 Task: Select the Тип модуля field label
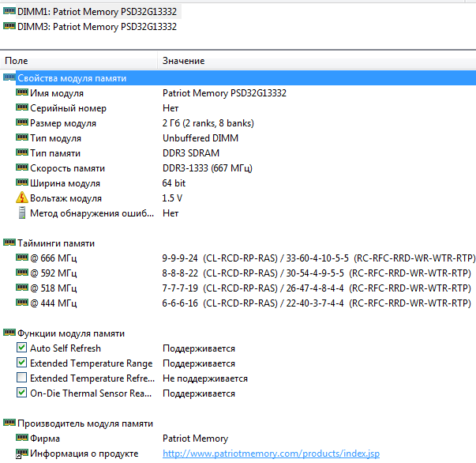[x=55, y=138]
